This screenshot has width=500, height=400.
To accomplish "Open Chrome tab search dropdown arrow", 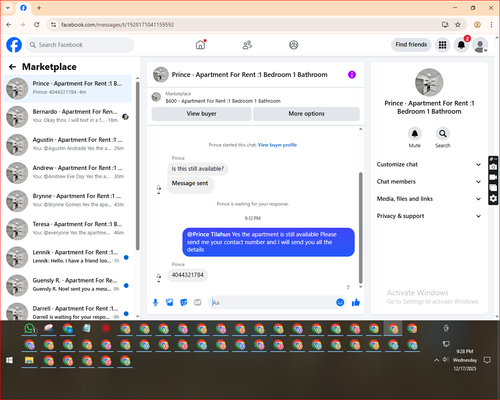I will (x=8, y=8).
